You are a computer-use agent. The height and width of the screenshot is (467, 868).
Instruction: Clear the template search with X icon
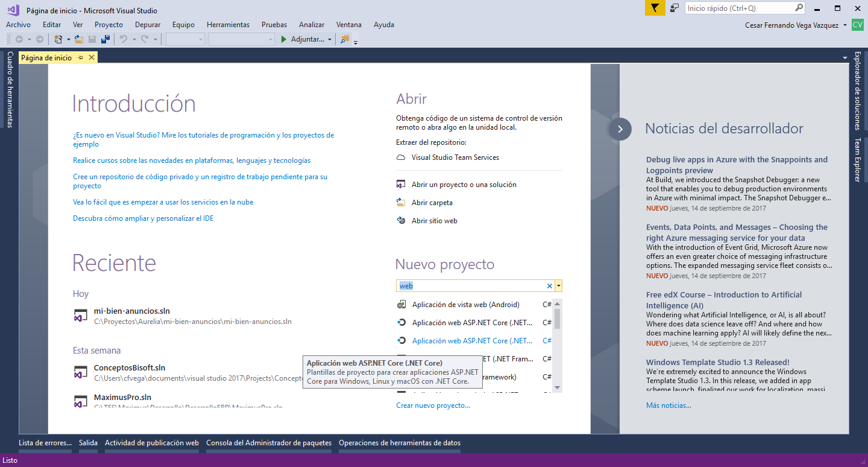(549, 286)
